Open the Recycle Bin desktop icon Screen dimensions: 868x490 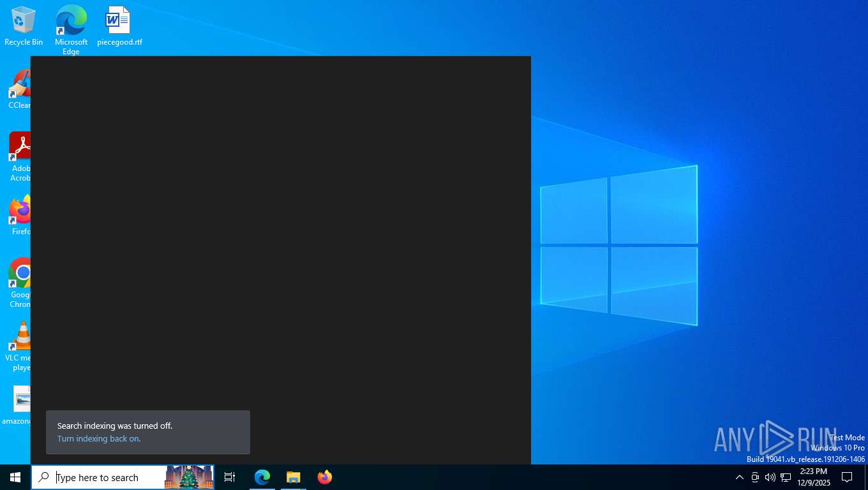pos(24,26)
